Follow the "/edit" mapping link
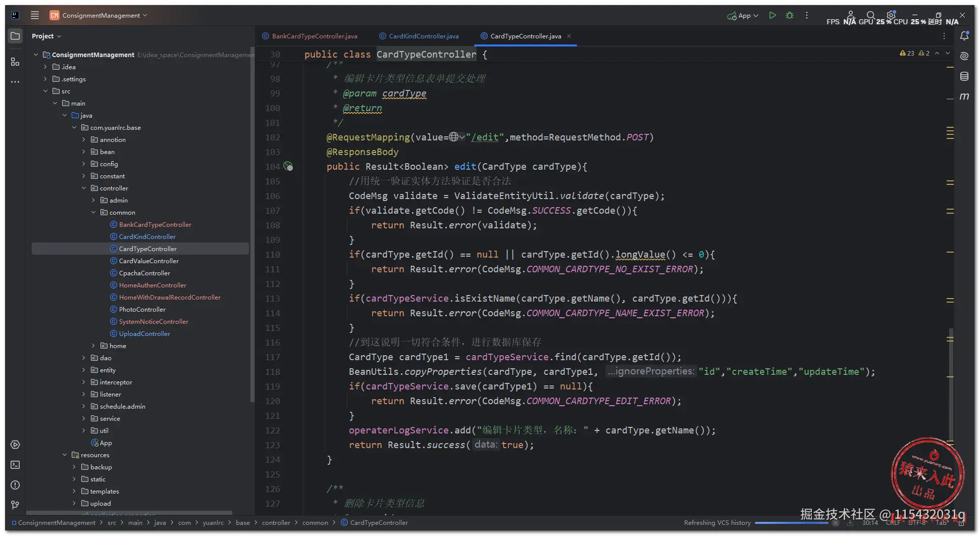 tap(486, 137)
